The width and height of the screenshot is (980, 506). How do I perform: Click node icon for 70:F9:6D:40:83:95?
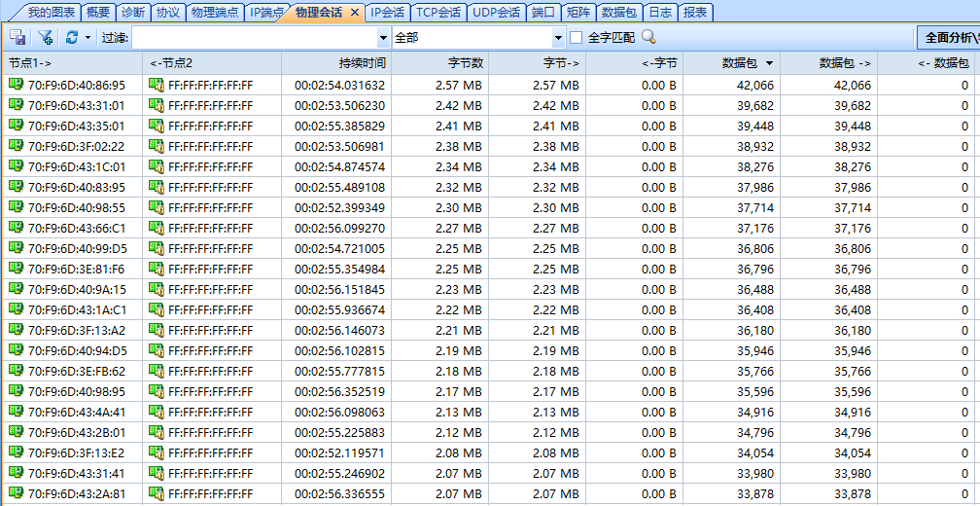click(16, 187)
